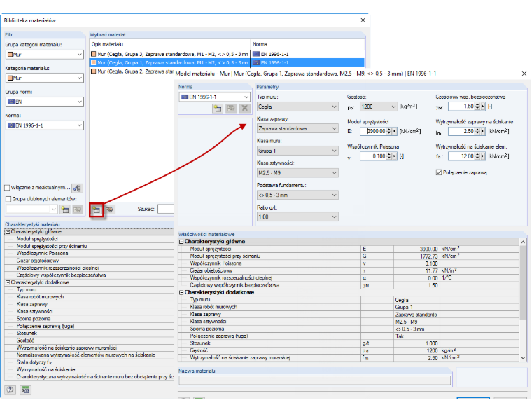Click edit norm icon in Norma panel of model dialog
The height and width of the screenshot is (412, 532).
coord(231,109)
